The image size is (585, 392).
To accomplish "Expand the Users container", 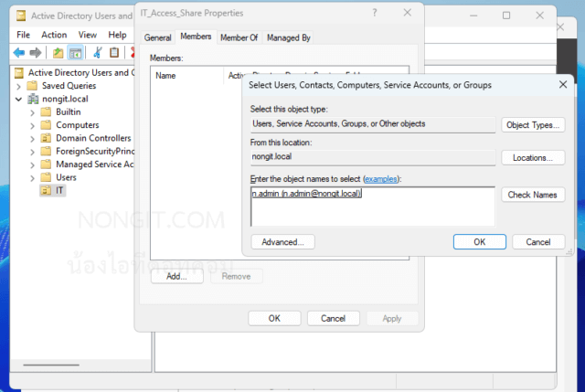I will [33, 178].
